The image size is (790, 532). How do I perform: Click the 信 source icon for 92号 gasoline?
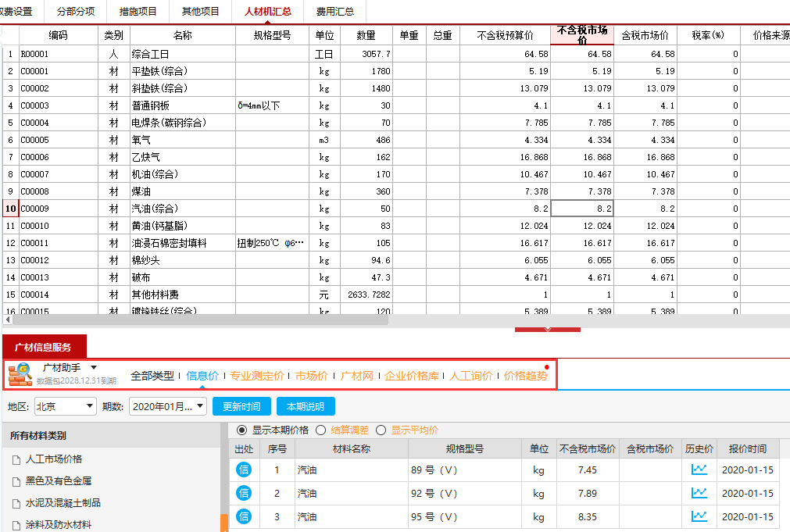click(x=244, y=494)
